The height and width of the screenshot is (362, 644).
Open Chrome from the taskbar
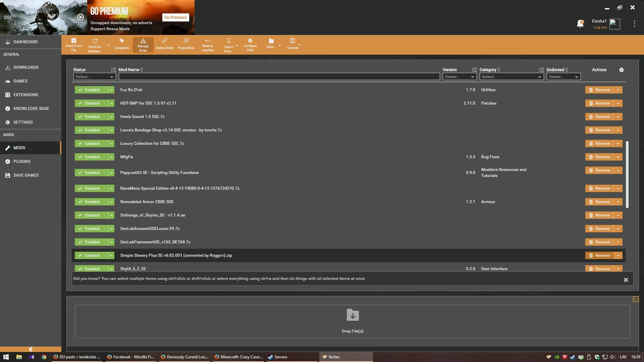(44, 357)
